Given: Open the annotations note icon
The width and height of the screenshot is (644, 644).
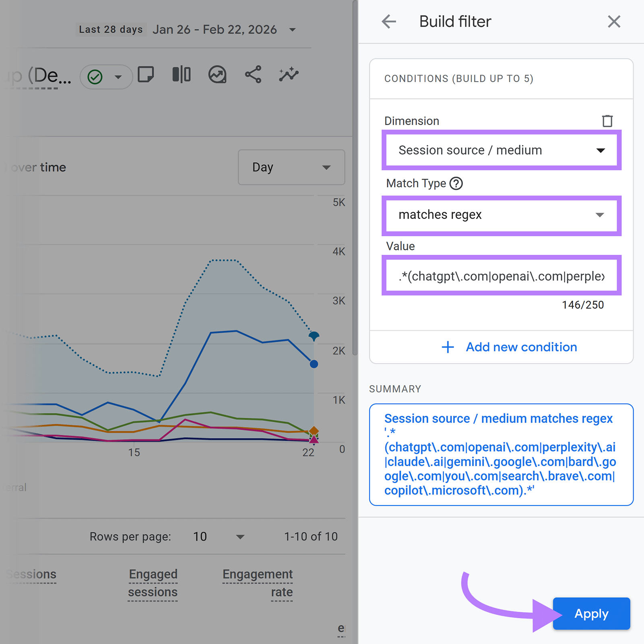Looking at the screenshot, I should tap(147, 74).
